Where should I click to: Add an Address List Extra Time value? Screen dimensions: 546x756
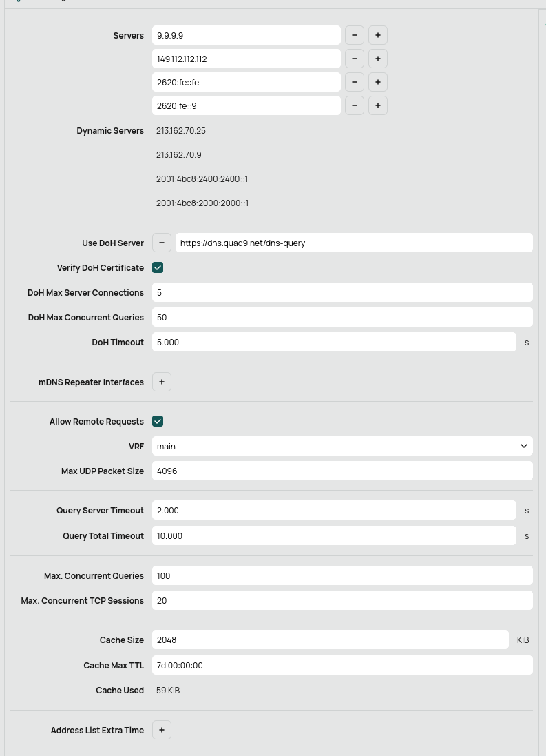[x=162, y=730]
